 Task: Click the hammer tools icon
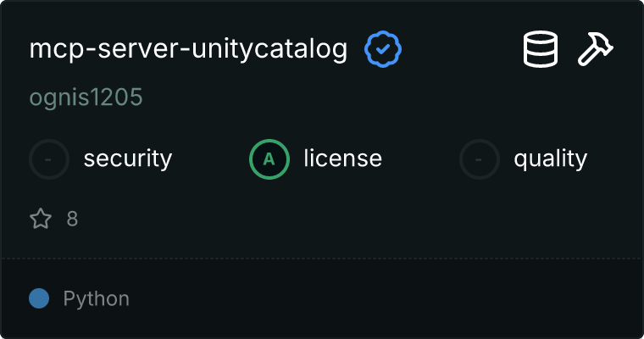point(596,50)
